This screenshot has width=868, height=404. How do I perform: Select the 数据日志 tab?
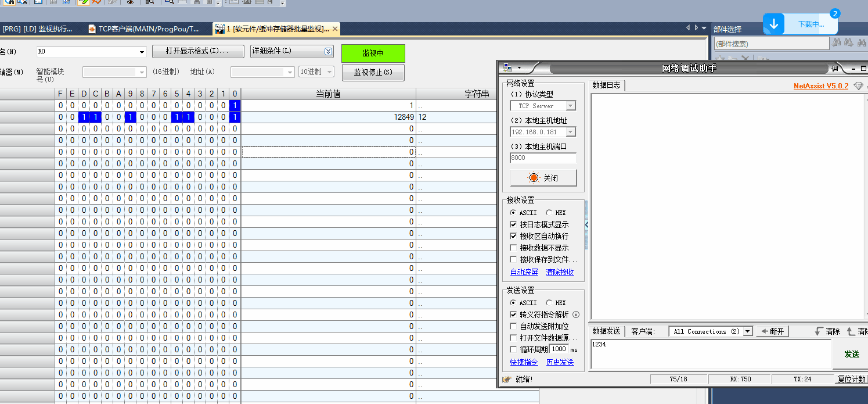click(x=606, y=85)
